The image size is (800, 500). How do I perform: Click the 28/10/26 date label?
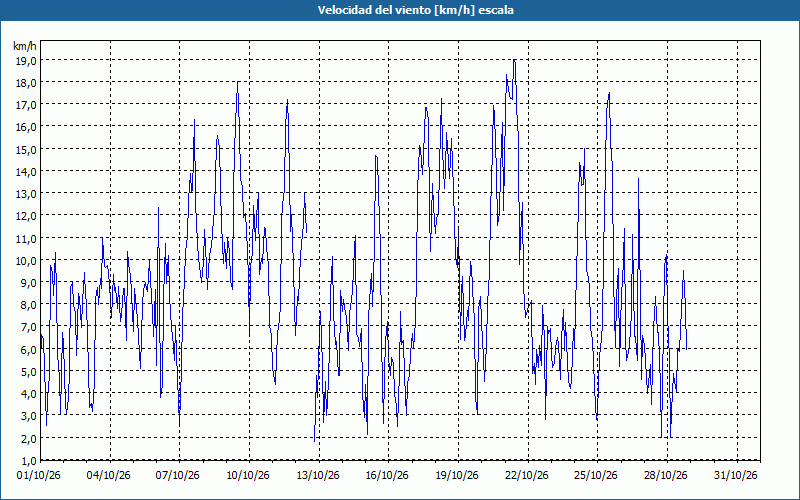666,476
